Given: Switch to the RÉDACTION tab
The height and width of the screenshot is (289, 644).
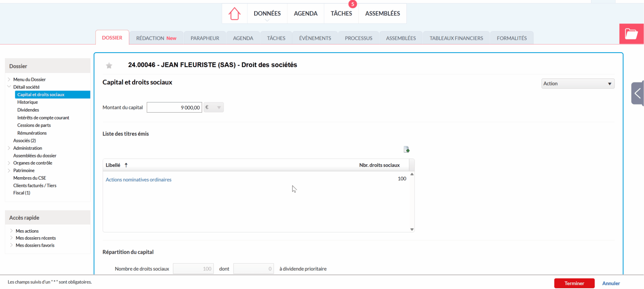Looking at the screenshot, I should 156,38.
